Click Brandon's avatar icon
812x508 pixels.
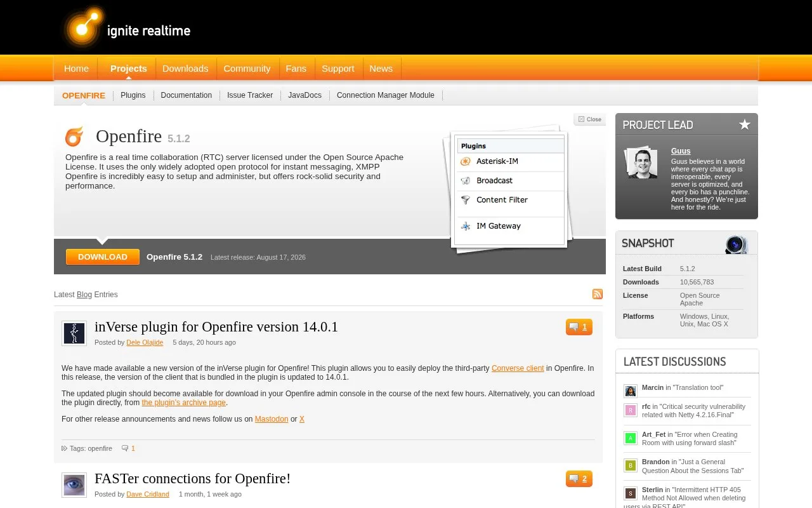630,465
